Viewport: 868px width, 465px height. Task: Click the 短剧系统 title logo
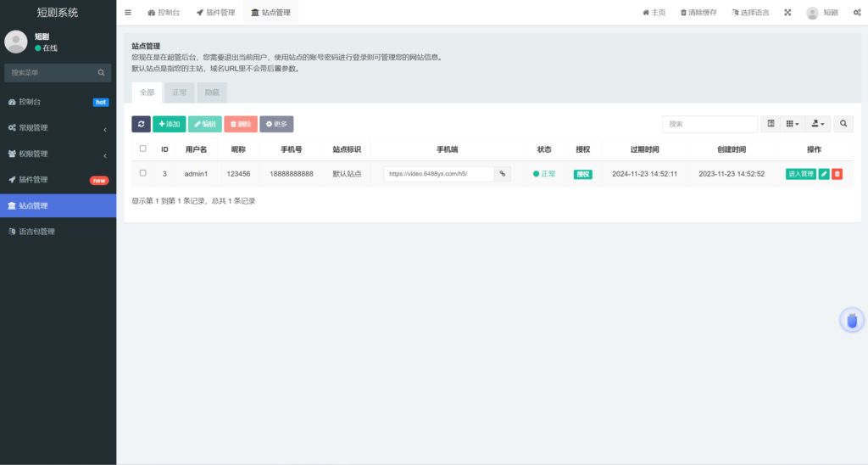click(58, 12)
